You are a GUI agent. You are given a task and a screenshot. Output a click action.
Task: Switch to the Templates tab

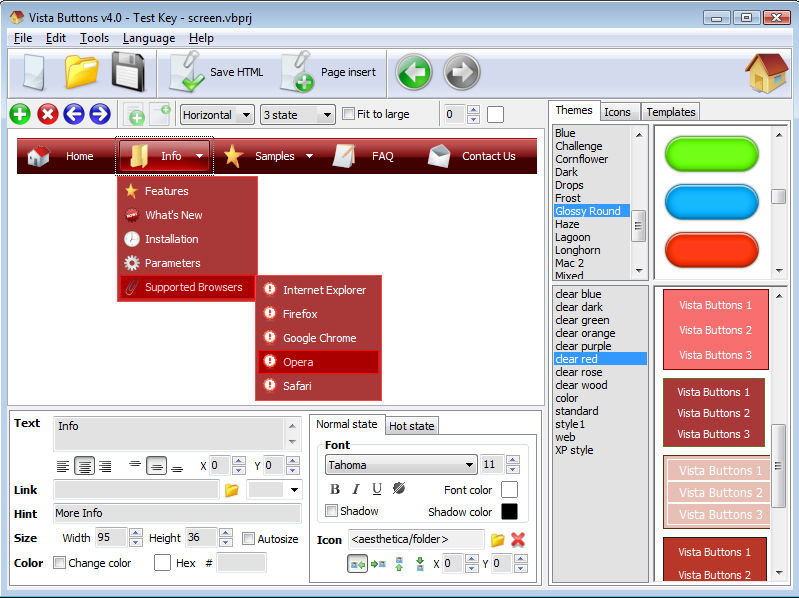click(x=670, y=112)
